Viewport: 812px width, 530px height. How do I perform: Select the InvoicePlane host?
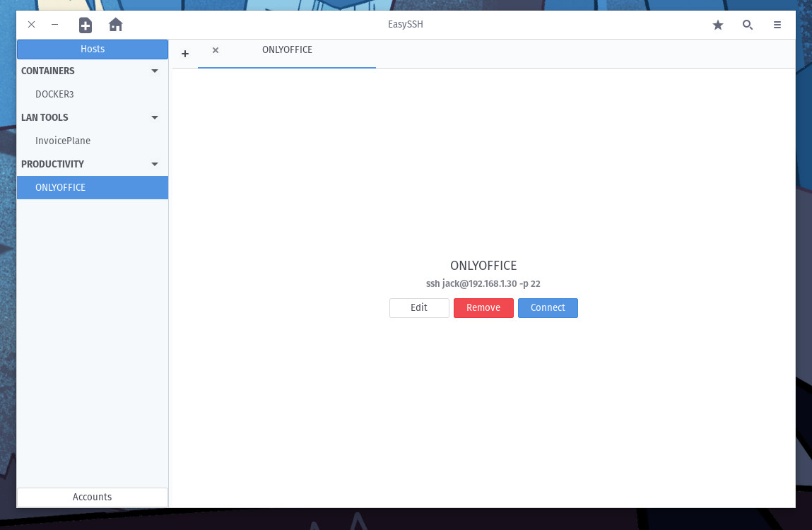[62, 141]
